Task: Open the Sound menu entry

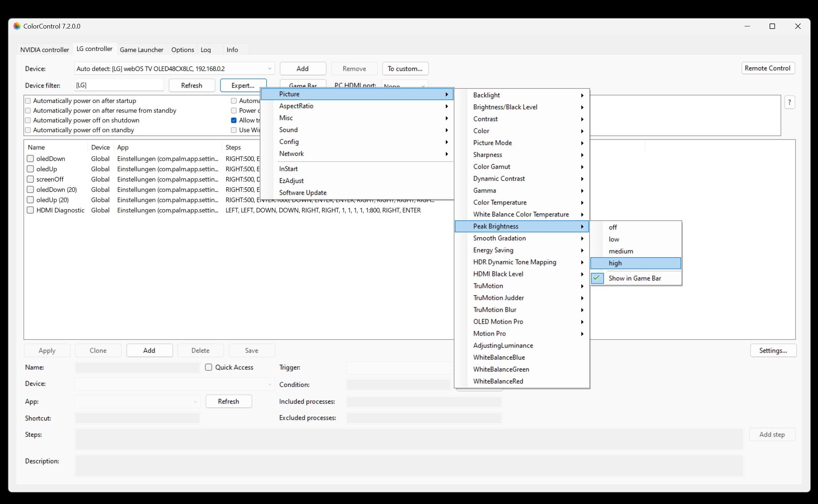Action: click(x=357, y=130)
